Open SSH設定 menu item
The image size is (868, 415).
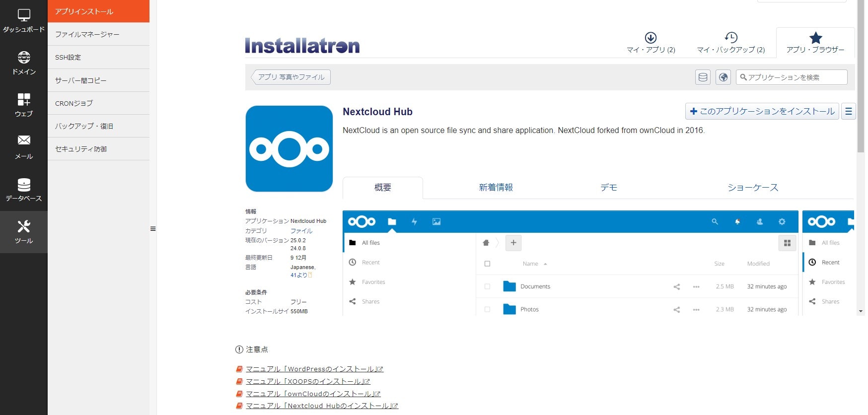point(98,57)
